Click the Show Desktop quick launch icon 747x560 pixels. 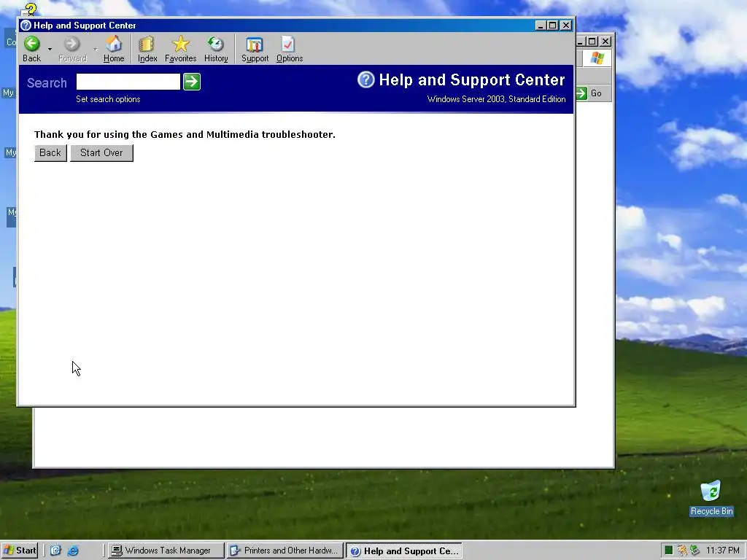click(x=55, y=551)
